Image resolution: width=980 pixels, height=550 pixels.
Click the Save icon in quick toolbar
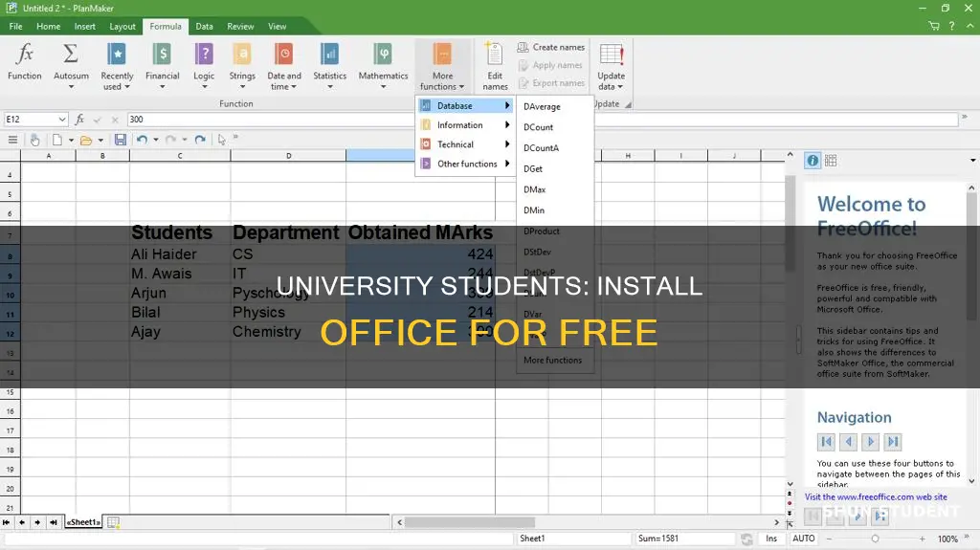(x=121, y=140)
